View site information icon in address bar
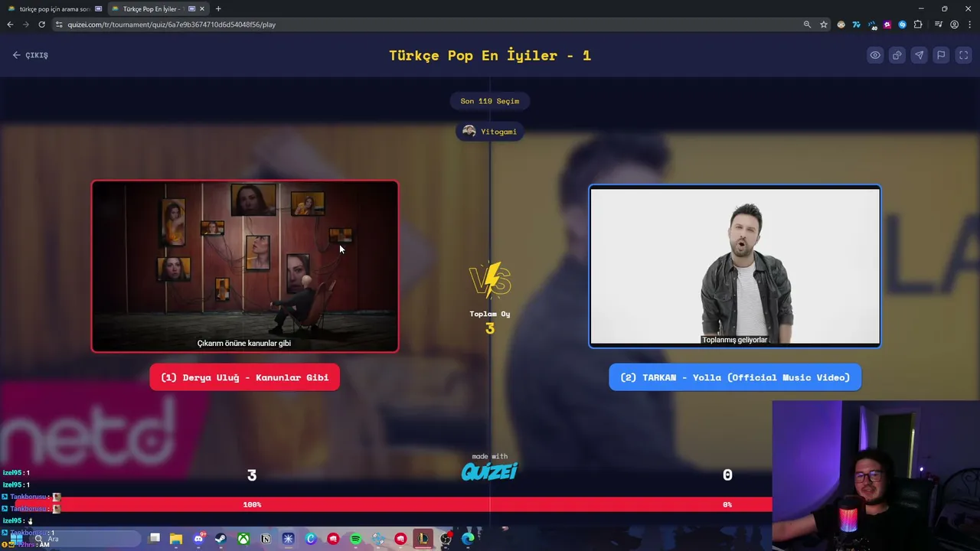 click(x=59, y=24)
